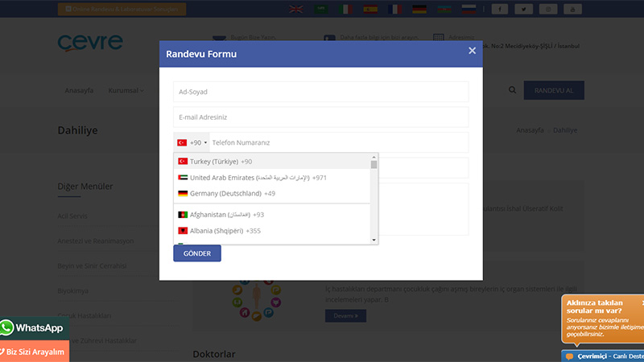Image resolution: width=644 pixels, height=362 pixels.
Task: Click the RANDEVU AL button
Action: point(554,90)
